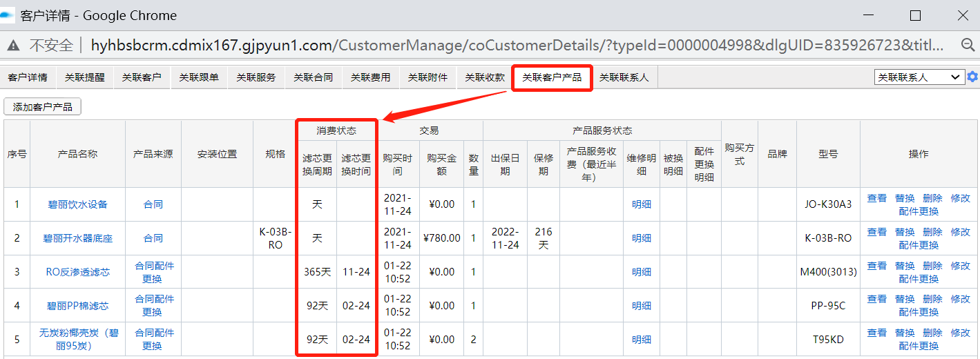Image resolution: width=980 pixels, height=359 pixels.
Task: Click 修改 in M400(3013) row
Action: 960,266
